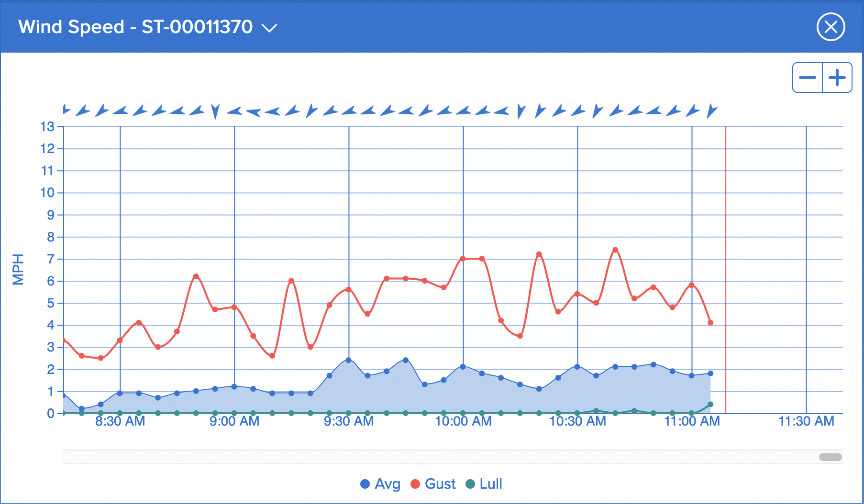Toggle Lull series visibility in legend
Screen dimensions: 864x504
pos(490,484)
